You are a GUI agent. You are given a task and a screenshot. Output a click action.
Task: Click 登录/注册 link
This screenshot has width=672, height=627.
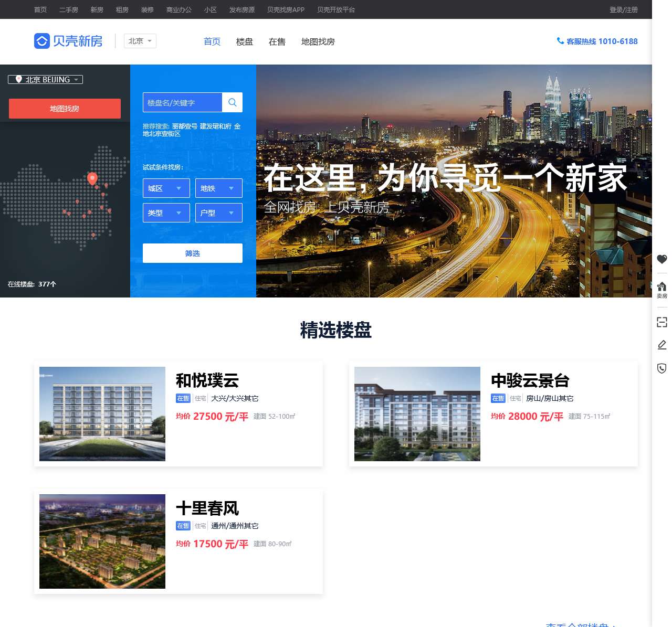tap(624, 9)
